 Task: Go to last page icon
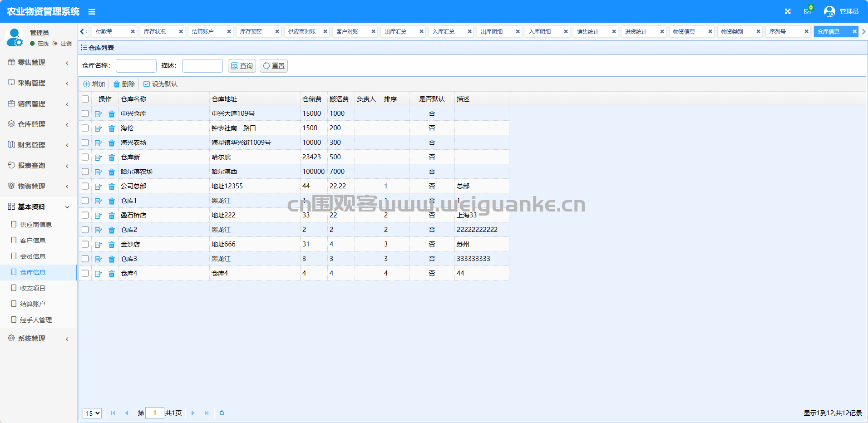(x=207, y=413)
